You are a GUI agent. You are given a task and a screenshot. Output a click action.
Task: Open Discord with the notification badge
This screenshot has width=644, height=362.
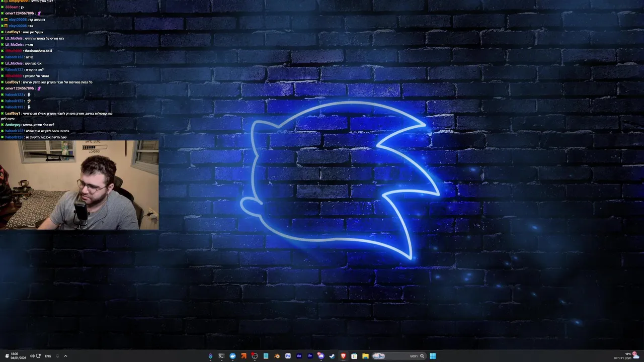click(x=320, y=356)
